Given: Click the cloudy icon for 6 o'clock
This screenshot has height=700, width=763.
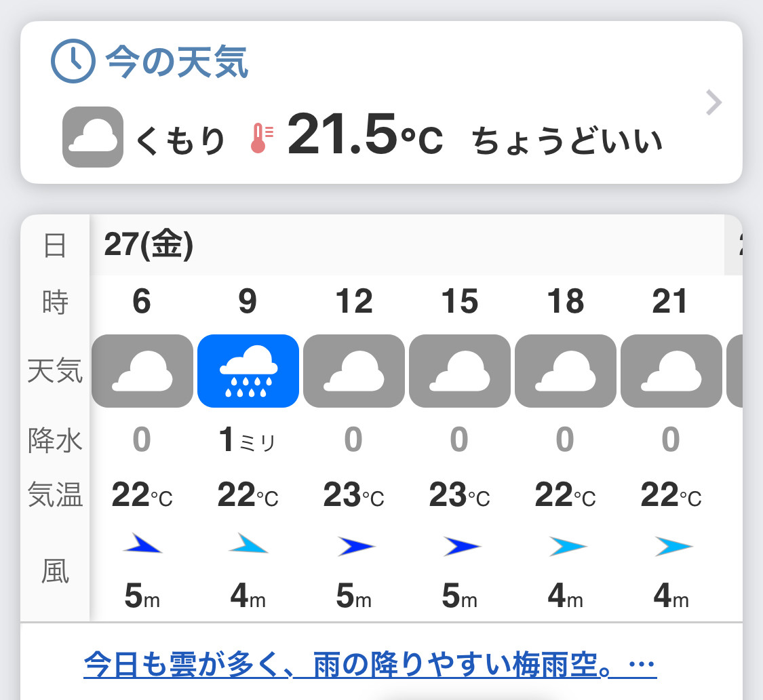Looking at the screenshot, I should coord(142,371).
